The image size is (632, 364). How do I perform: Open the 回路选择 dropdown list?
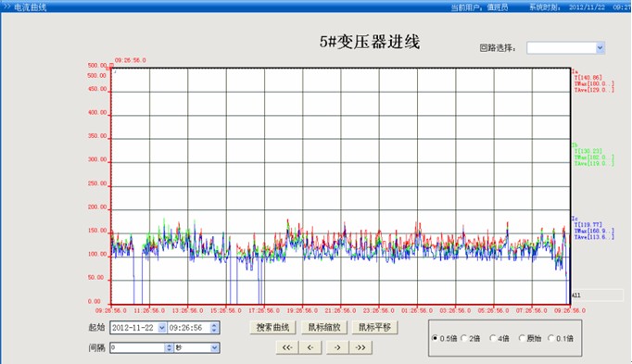(x=600, y=48)
